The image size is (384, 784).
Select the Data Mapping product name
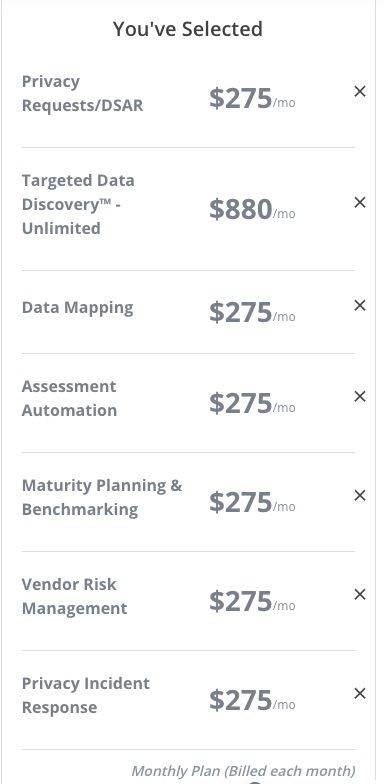[78, 308]
